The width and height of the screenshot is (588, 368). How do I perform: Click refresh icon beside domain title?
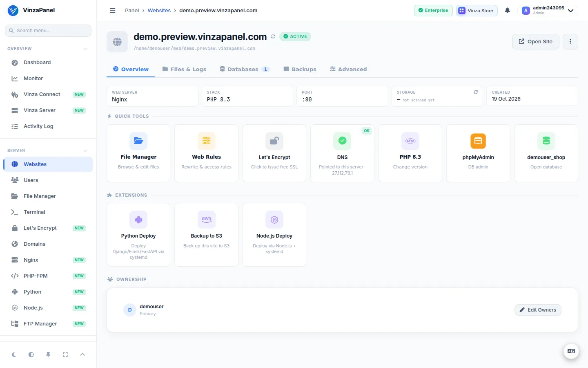(x=273, y=36)
